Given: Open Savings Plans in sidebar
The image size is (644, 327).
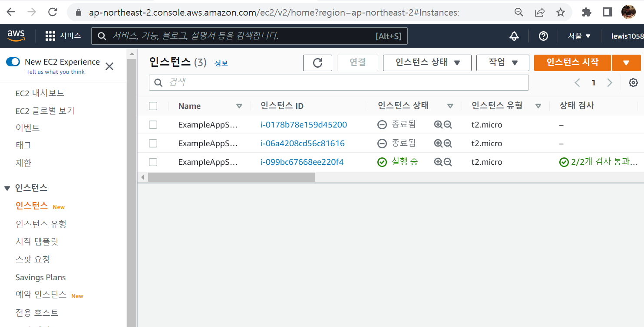Looking at the screenshot, I should (40, 278).
